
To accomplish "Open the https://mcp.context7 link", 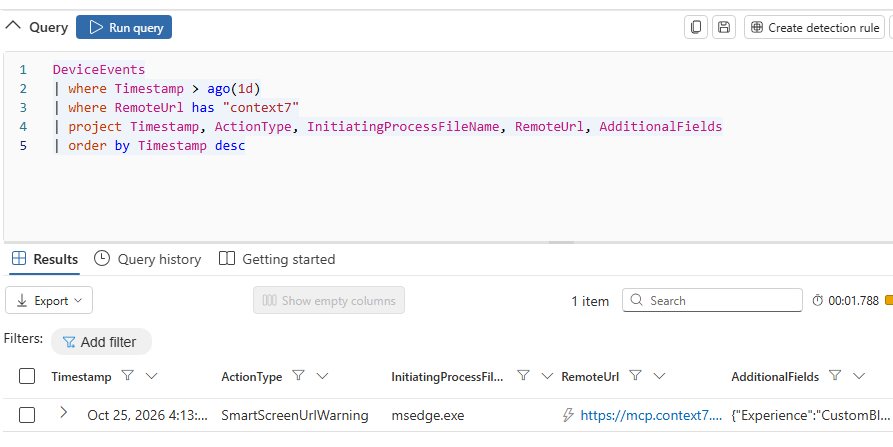I will (x=651, y=415).
